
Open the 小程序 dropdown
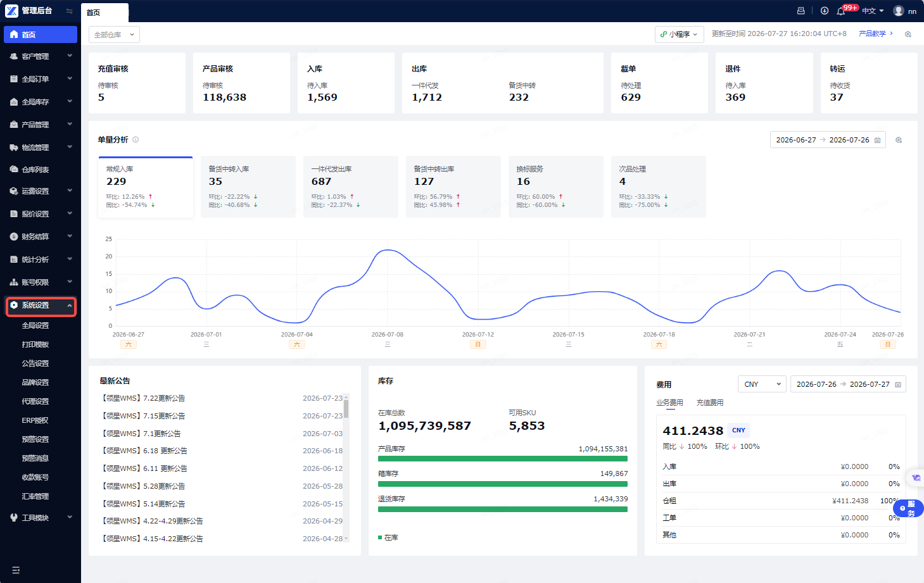(679, 34)
